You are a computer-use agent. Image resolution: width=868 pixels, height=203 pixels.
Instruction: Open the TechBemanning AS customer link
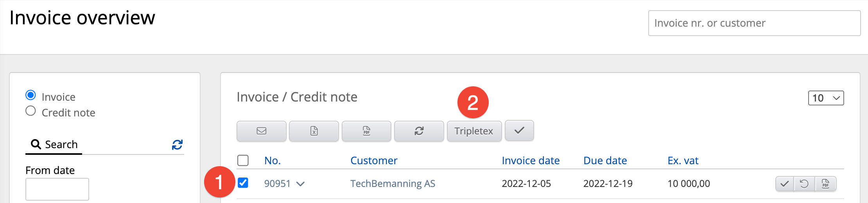tap(393, 184)
